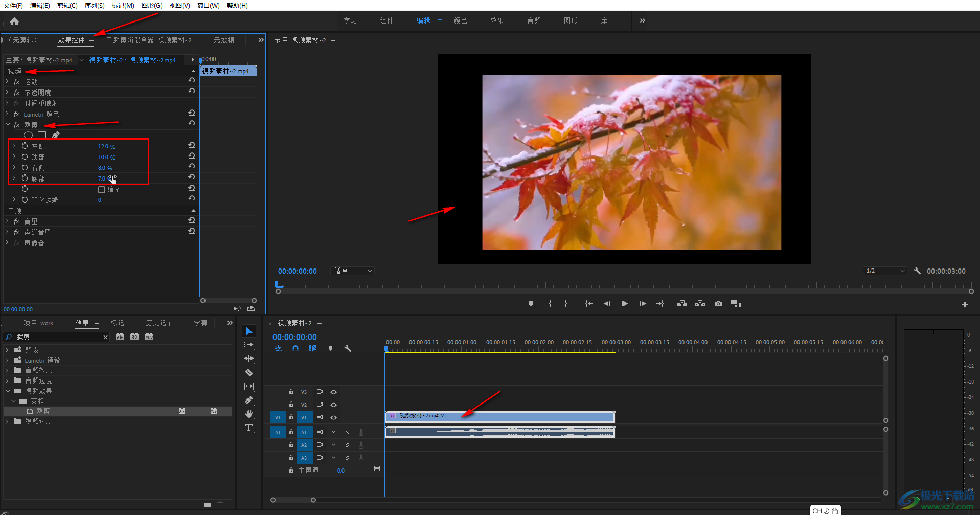Toggle animation stopwatch for 顶部
This screenshot has width=980, height=515.
[25, 156]
